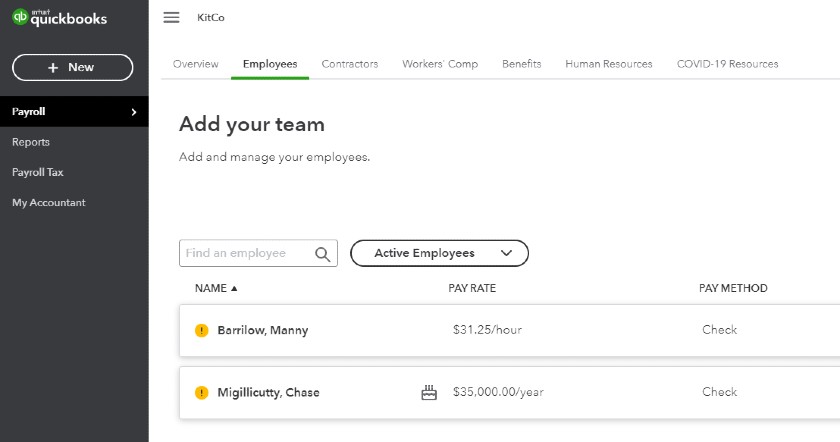Expand the Payroll sidebar chevron
Screen dimensions: 840x442
tap(134, 112)
